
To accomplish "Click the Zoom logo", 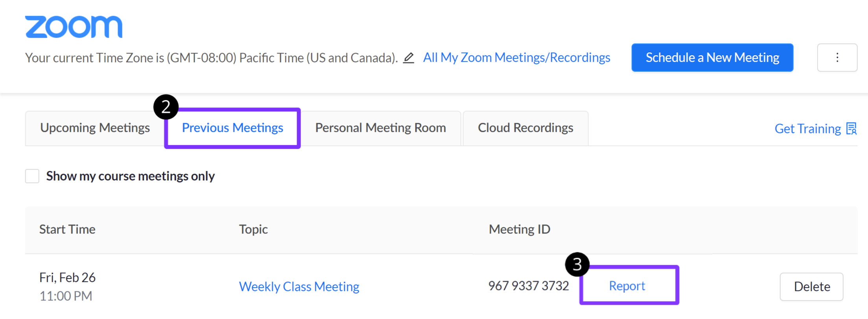I will (x=73, y=26).
